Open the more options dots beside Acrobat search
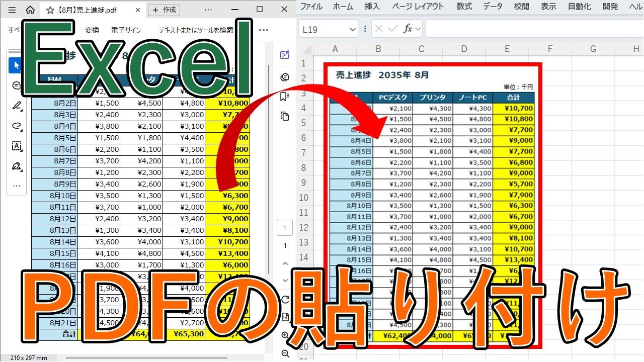 coord(264,30)
